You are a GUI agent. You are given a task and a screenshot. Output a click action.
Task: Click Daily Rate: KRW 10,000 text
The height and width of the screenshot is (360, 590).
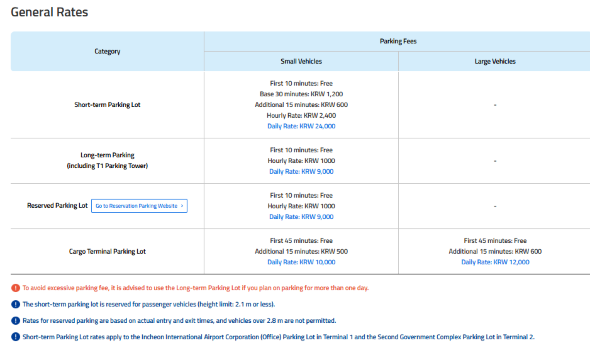tap(301, 262)
